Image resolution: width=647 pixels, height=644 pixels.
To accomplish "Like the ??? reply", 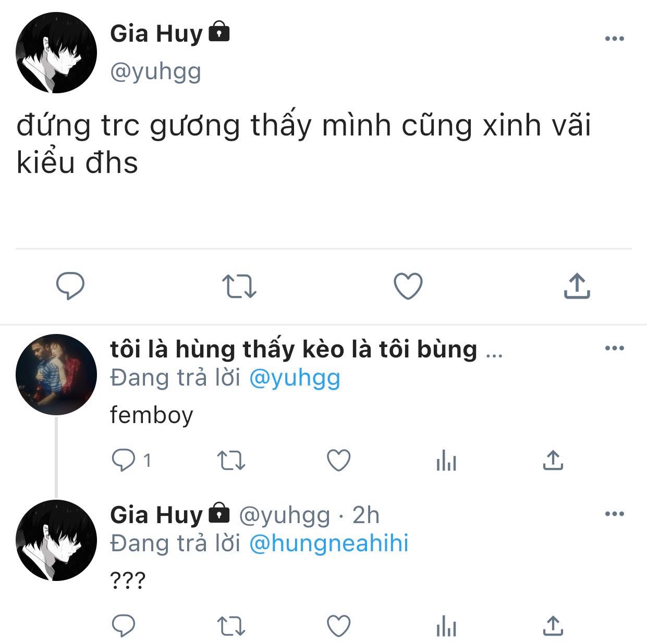I will (338, 626).
